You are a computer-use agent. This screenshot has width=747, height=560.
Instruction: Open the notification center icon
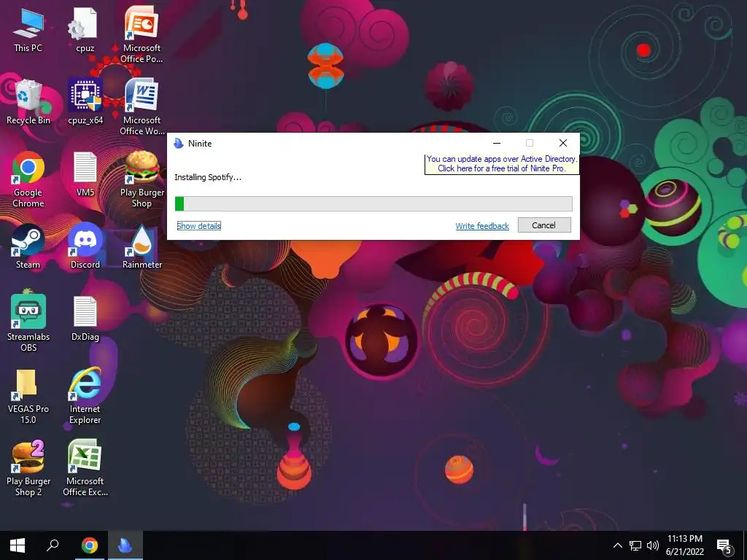[724, 545]
